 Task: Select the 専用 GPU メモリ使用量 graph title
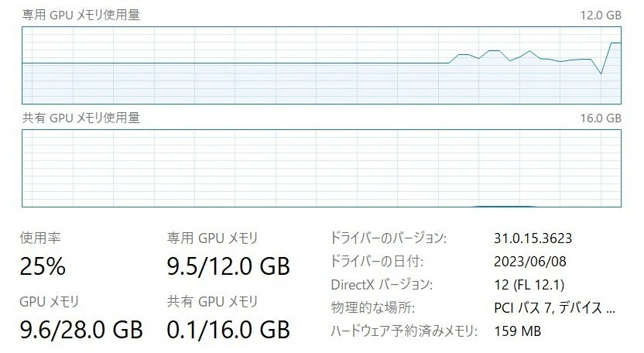(x=81, y=15)
